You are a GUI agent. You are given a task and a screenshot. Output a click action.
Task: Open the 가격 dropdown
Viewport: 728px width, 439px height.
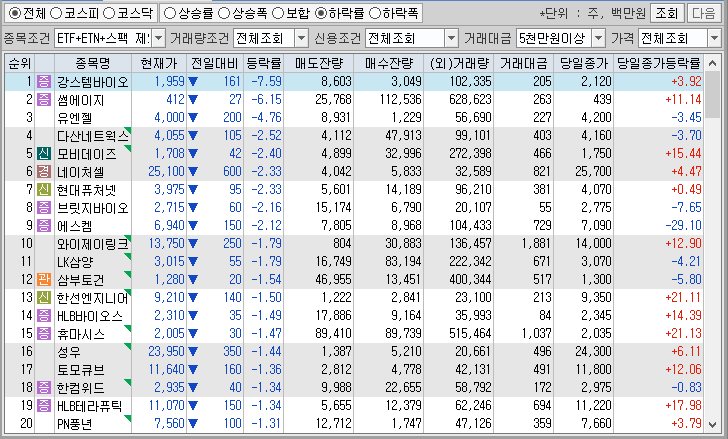point(714,38)
